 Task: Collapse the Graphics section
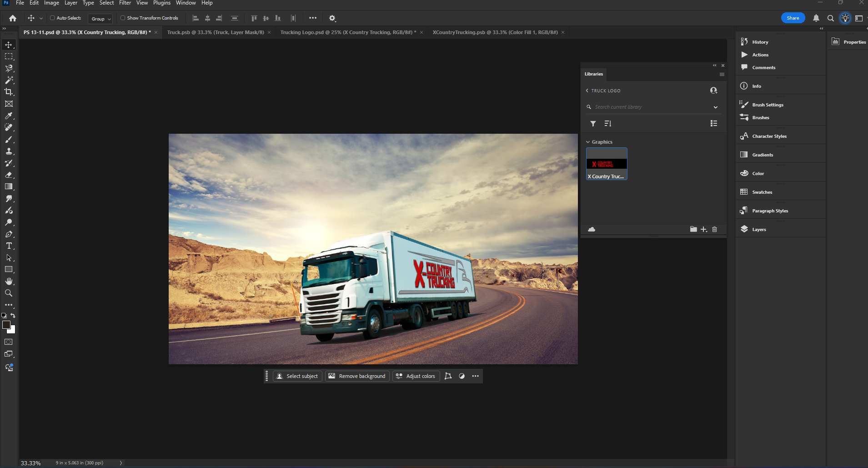[588, 141]
